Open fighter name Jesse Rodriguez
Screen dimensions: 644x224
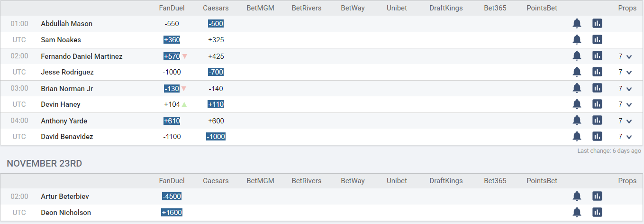[x=67, y=72]
